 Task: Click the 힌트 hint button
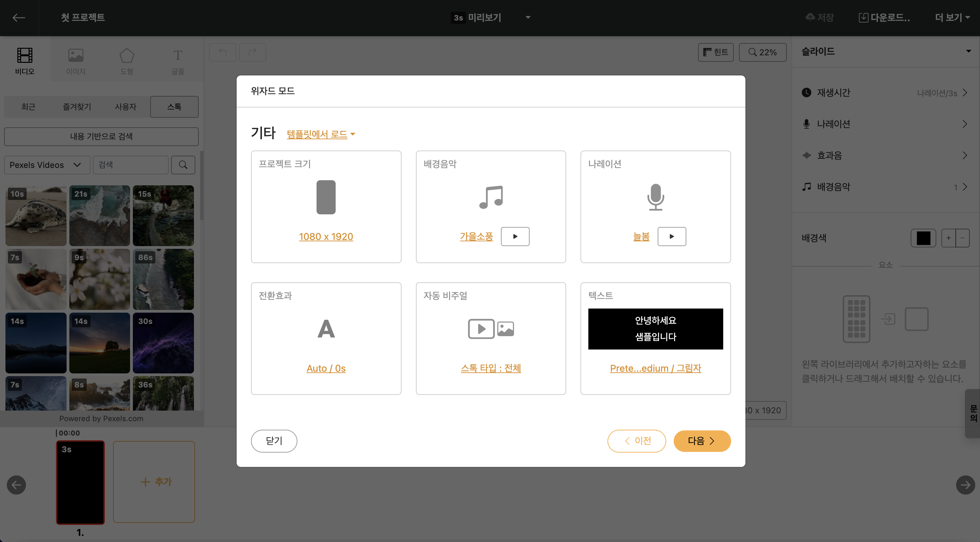click(716, 52)
